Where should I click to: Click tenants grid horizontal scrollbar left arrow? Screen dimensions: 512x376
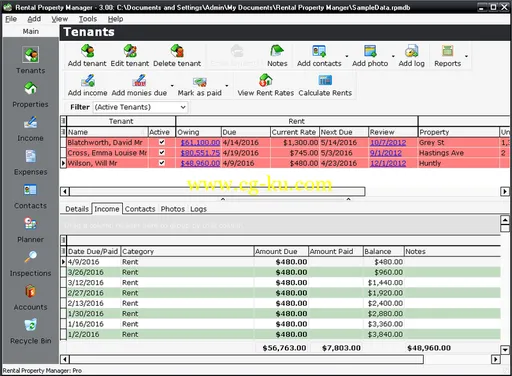click(65, 191)
